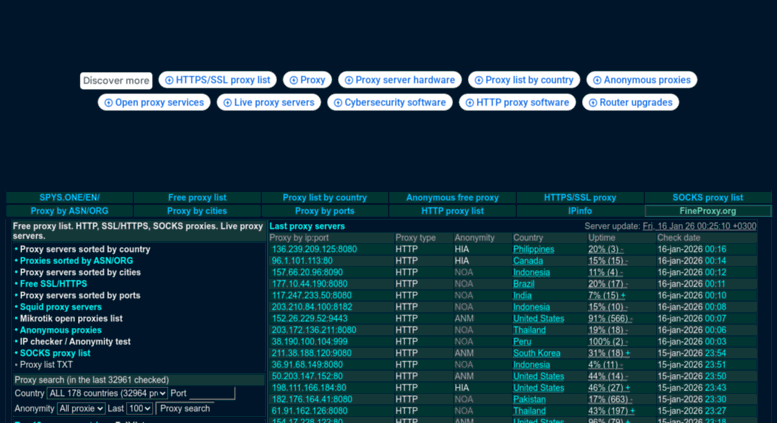This screenshot has height=423, width=777.
Task: Click the Proxy search button
Action: click(x=185, y=409)
